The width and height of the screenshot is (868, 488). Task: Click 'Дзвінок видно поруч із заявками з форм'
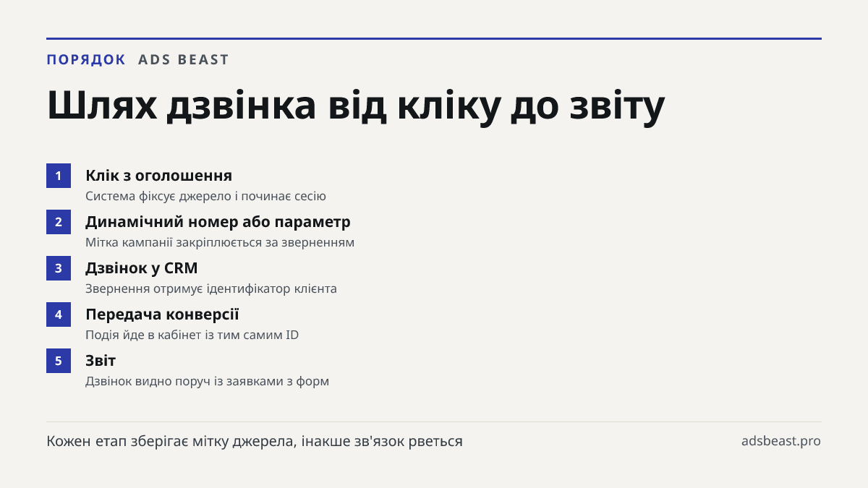(x=207, y=381)
